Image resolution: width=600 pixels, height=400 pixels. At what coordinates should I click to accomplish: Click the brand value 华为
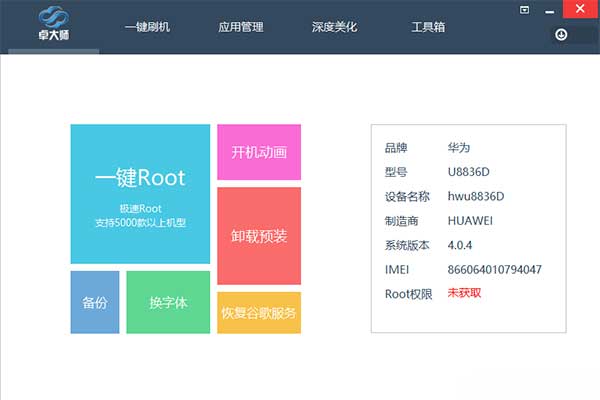(x=458, y=148)
